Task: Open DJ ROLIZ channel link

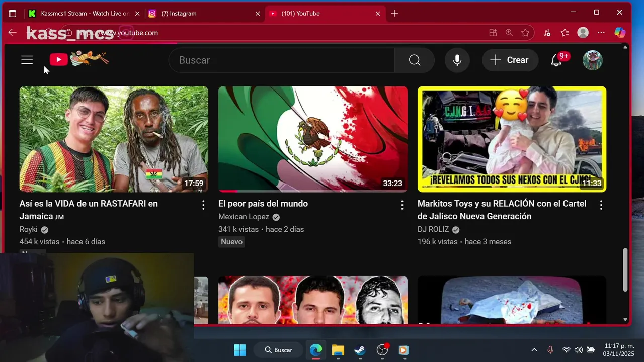Action: point(433,229)
